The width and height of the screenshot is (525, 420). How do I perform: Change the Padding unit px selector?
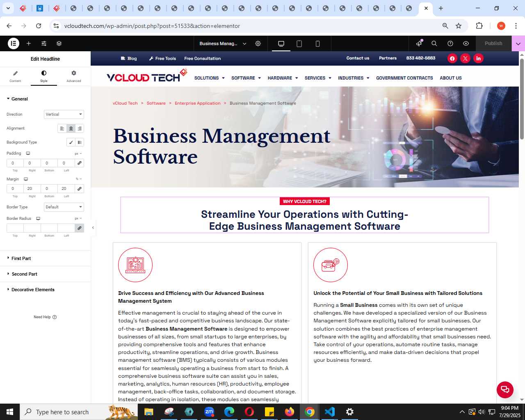point(78,153)
